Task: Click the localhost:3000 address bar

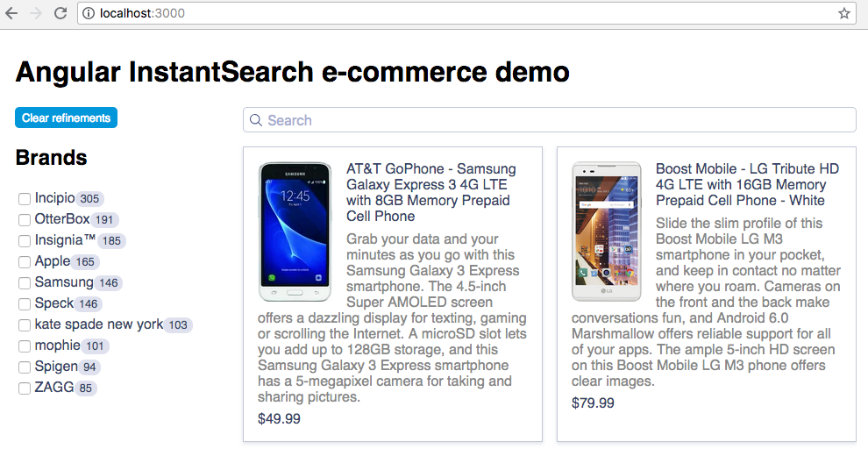Action: click(438, 13)
